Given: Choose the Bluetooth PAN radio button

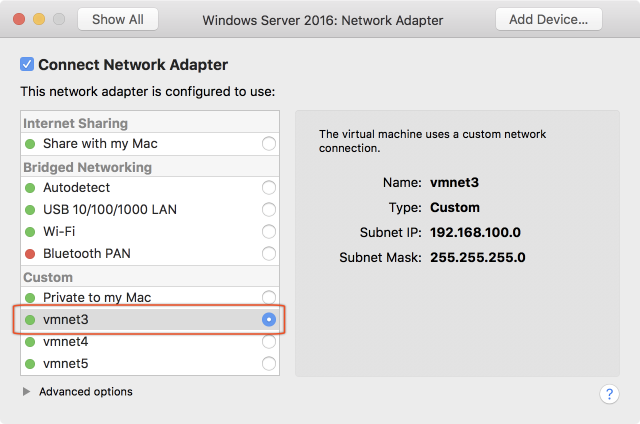Looking at the screenshot, I should pos(268,254).
